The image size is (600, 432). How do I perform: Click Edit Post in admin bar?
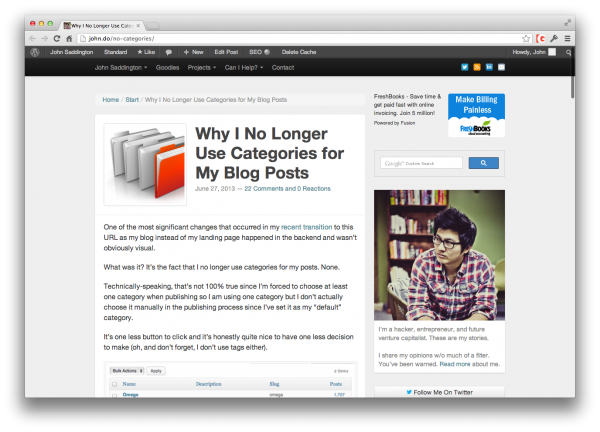[226, 52]
